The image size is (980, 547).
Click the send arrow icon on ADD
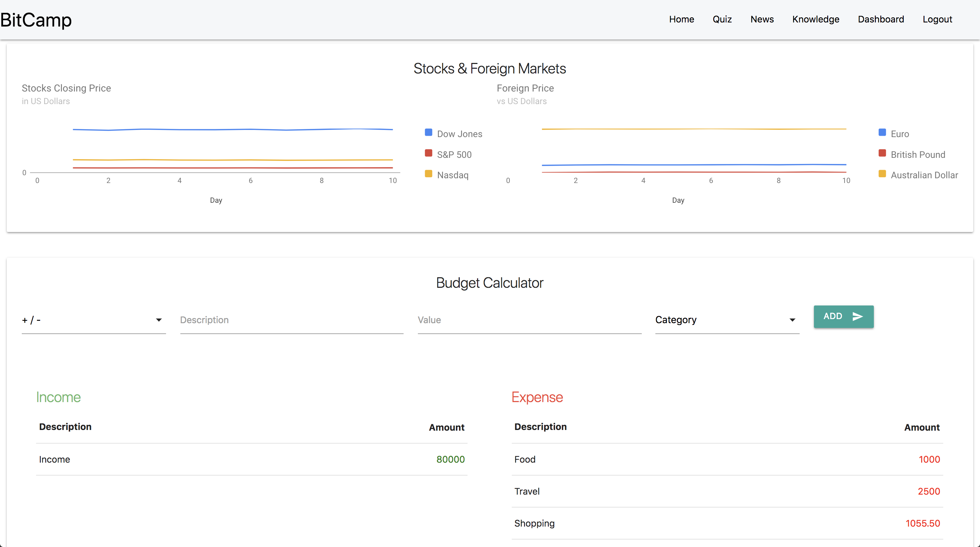click(857, 316)
